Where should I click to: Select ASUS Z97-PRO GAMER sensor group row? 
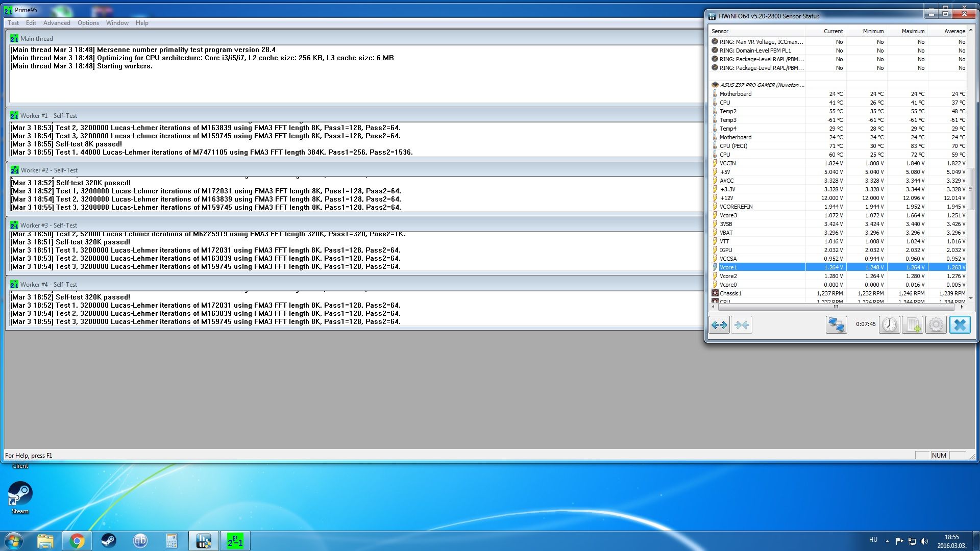click(x=838, y=85)
